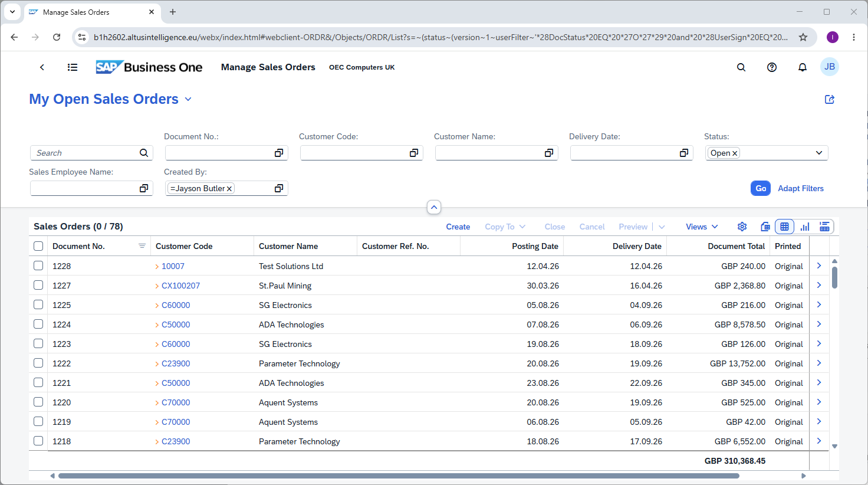
Task: Click Delivery Date column header
Action: 615,246
